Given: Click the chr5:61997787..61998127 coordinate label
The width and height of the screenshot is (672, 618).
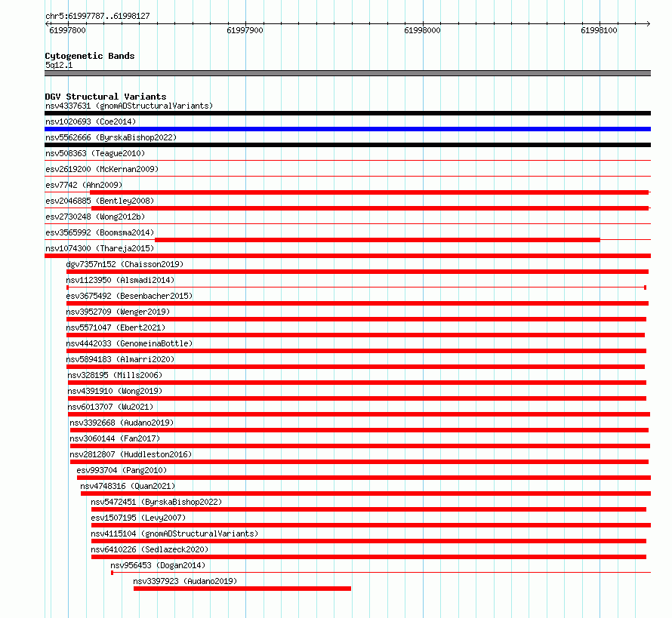Looking at the screenshot, I should 97,16.
